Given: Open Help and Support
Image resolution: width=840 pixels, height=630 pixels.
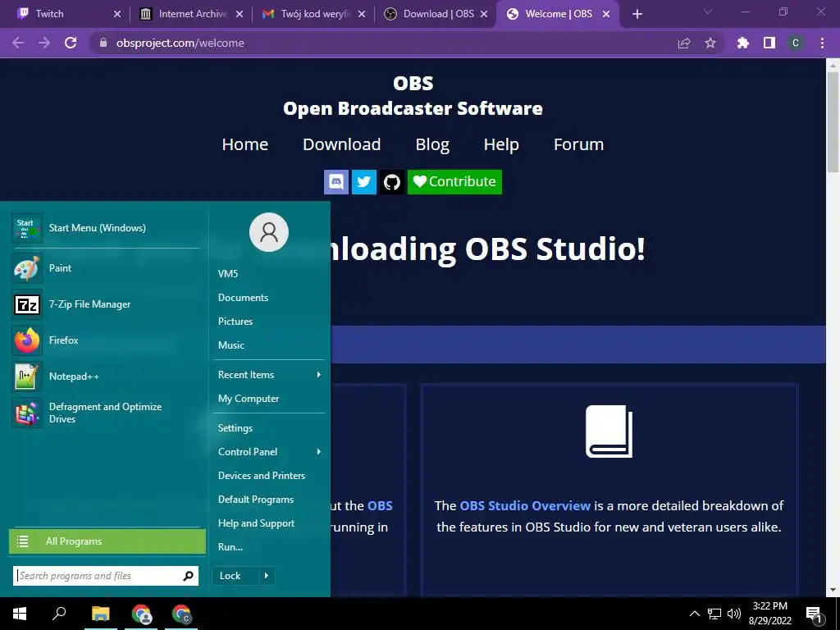Looking at the screenshot, I should coord(256,523).
